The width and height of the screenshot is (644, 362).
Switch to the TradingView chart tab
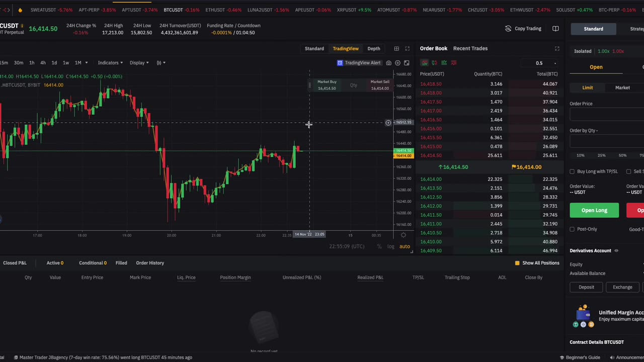(x=346, y=49)
